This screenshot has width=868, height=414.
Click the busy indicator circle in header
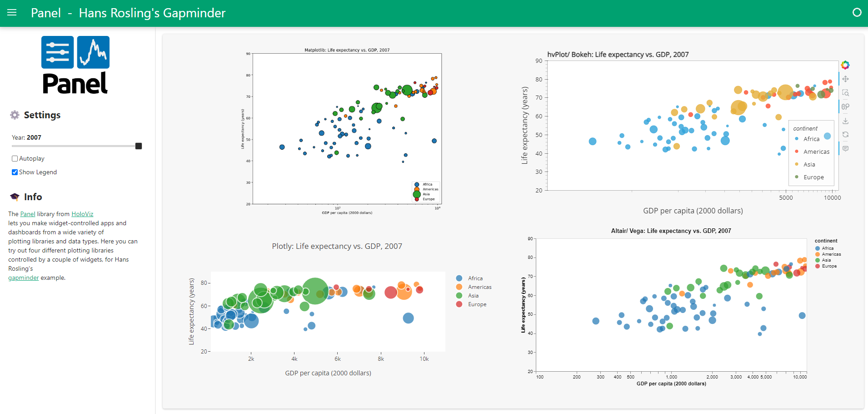point(857,13)
